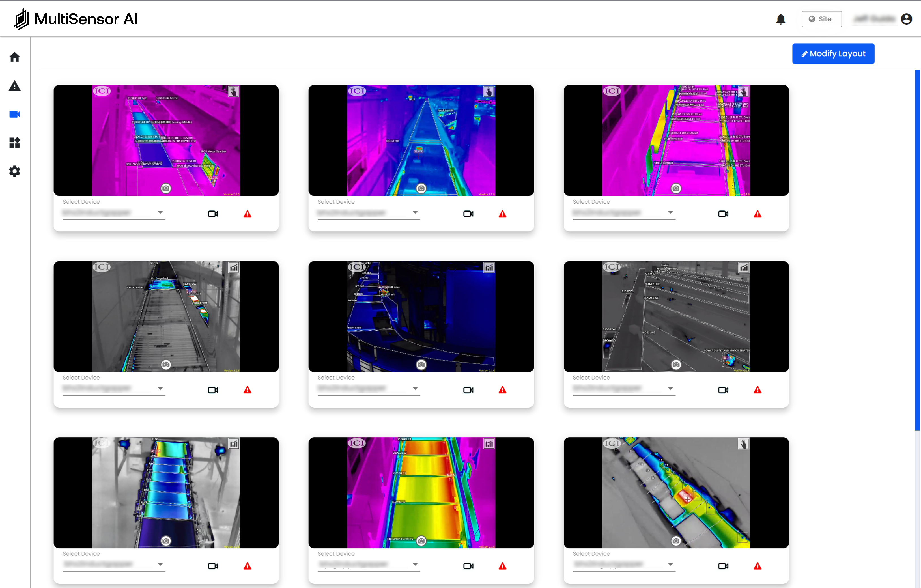Image resolution: width=921 pixels, height=588 pixels.
Task: Expand Select Device dropdown for first feed
Action: (x=160, y=212)
